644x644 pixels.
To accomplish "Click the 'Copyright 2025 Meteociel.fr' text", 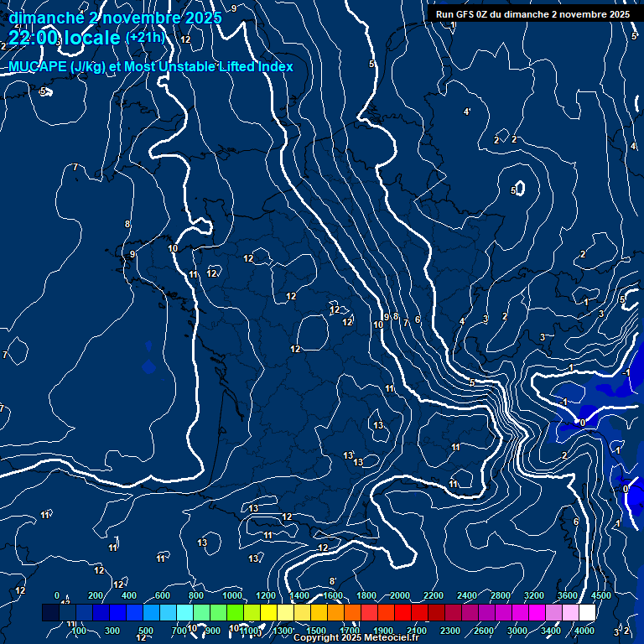I will click(x=356, y=637).
